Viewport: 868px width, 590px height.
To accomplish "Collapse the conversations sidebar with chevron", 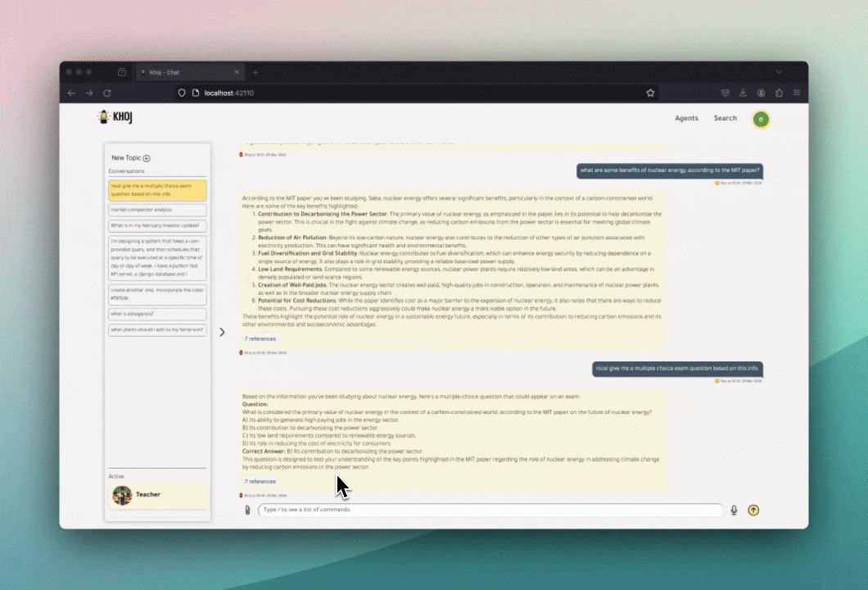I will (222, 332).
